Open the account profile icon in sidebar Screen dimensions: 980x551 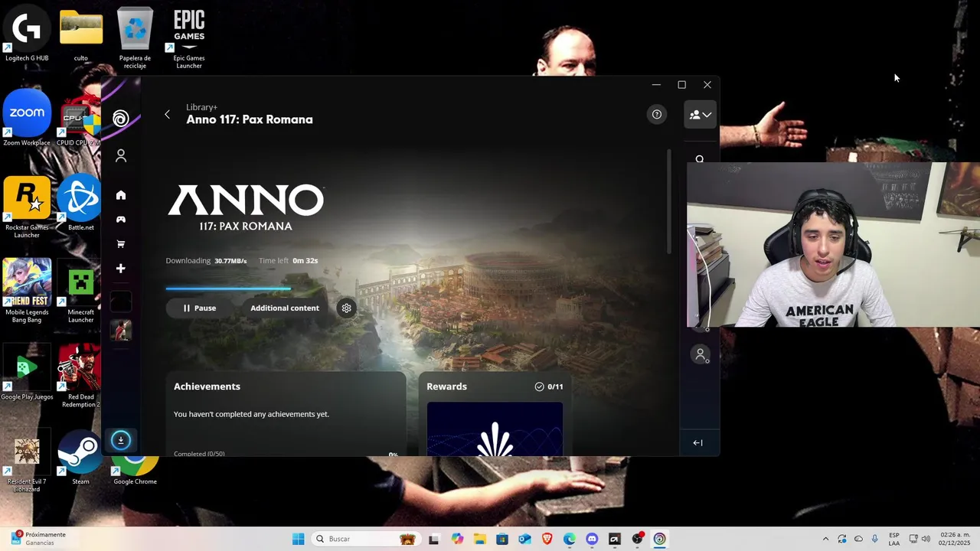click(120, 156)
